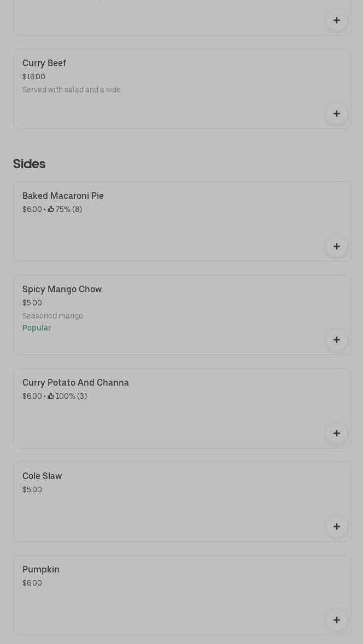Open the Curry Beef item title
The image size is (363, 644).
coord(44,63)
